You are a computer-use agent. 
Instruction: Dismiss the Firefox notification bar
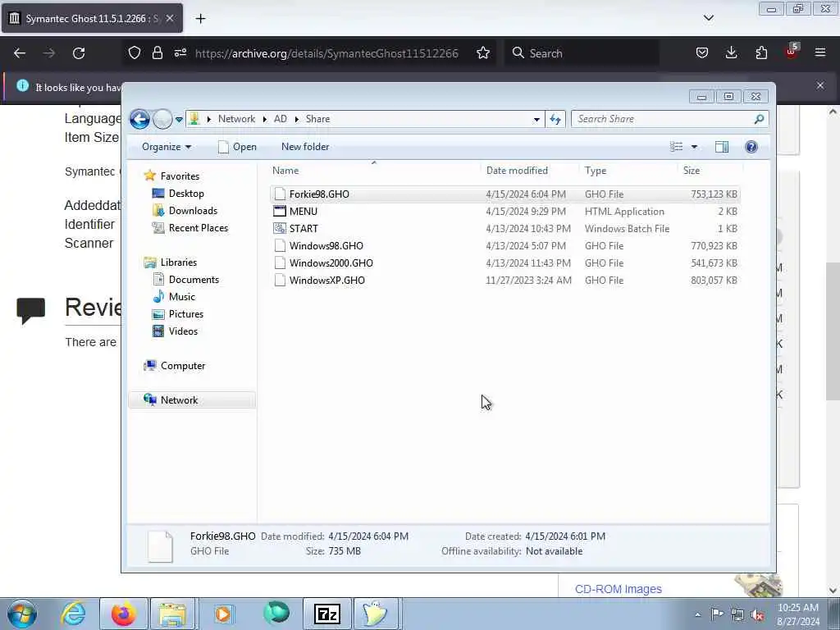pyautogui.click(x=820, y=85)
